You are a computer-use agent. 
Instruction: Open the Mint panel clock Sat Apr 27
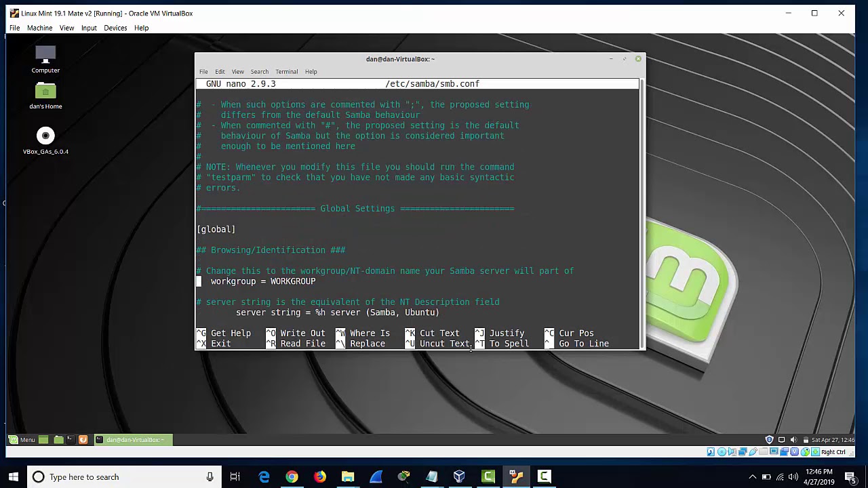point(833,440)
